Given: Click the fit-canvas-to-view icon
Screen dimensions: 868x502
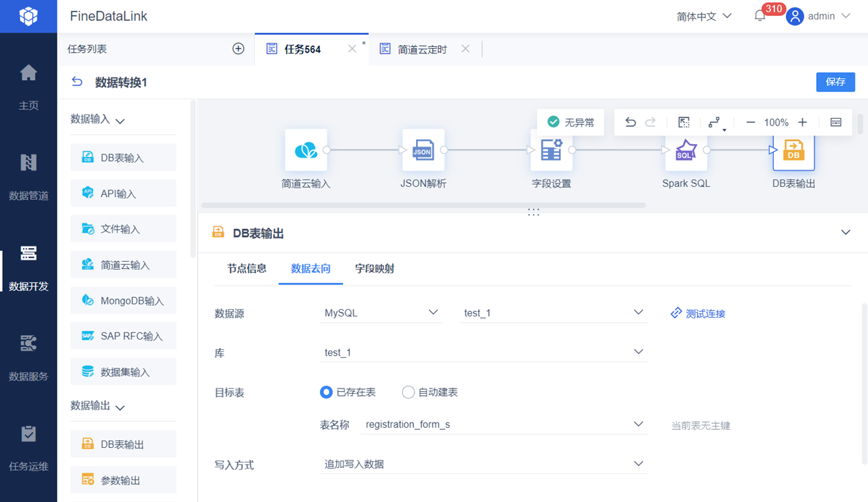Looking at the screenshot, I should tap(684, 122).
